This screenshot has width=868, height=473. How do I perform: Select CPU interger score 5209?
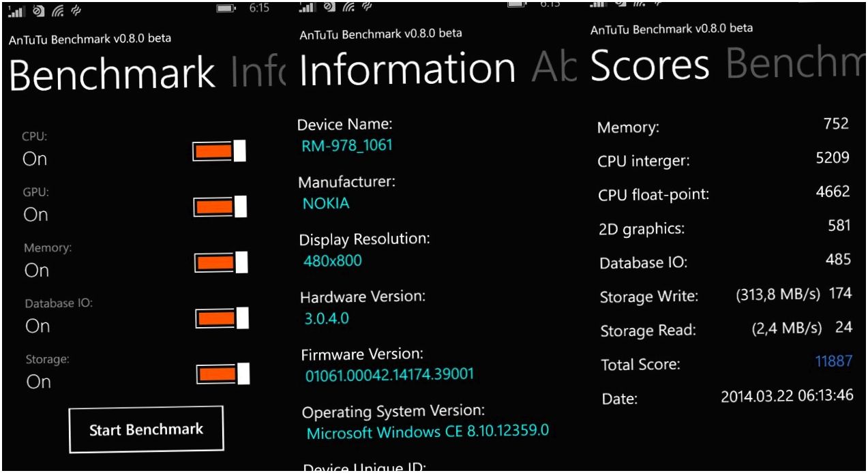pos(833,157)
